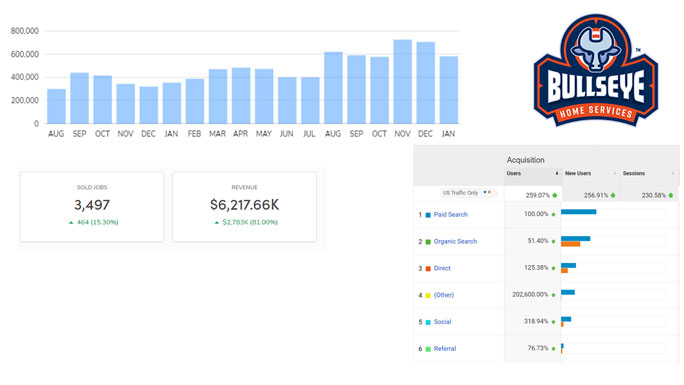Open the Social channel link

pos(442,322)
